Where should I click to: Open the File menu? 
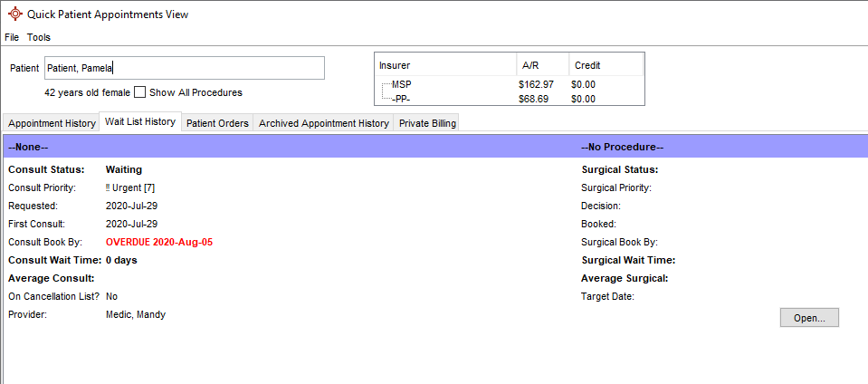(x=12, y=37)
